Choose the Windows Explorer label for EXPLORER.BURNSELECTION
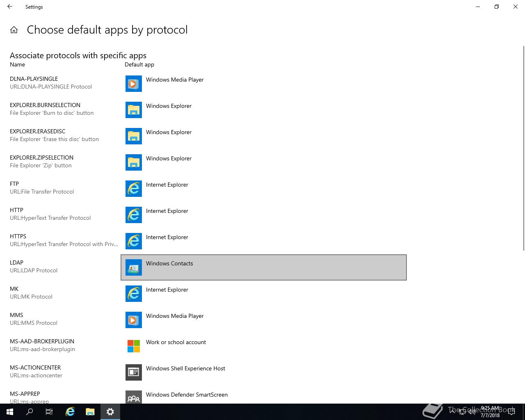The image size is (525, 420). 169,106
